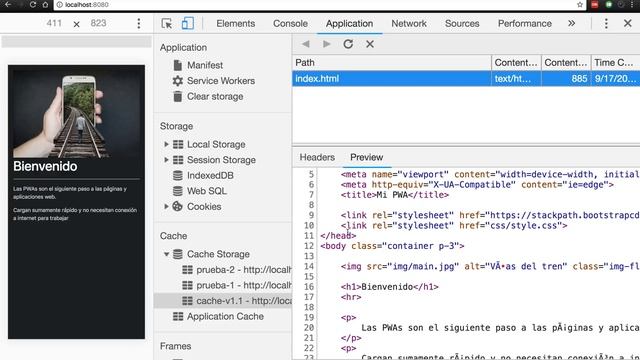Image resolution: width=640 pixels, height=360 pixels.
Task: Click the green browser extension icon
Action: pos(609,4)
